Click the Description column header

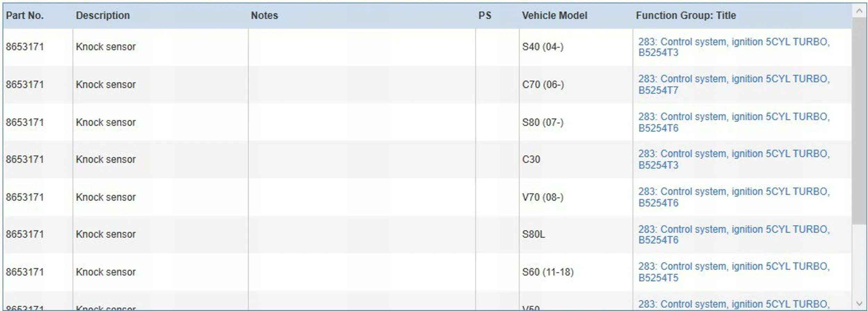(103, 16)
